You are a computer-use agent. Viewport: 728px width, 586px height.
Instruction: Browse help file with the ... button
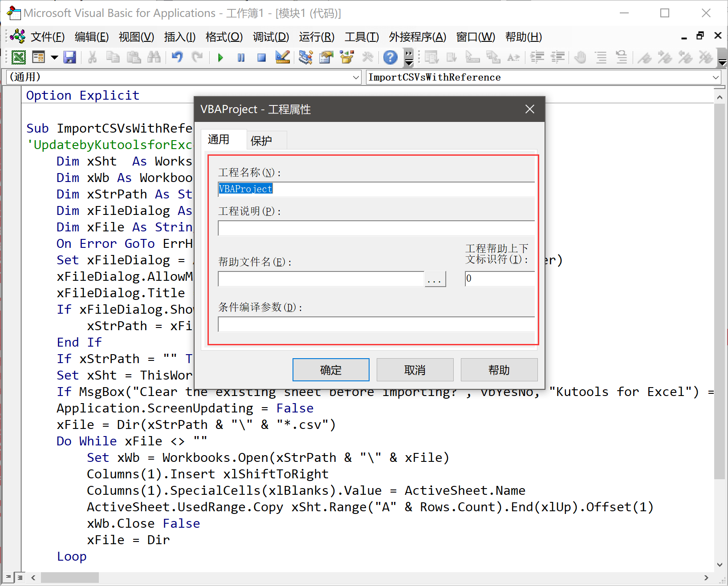pyautogui.click(x=435, y=279)
